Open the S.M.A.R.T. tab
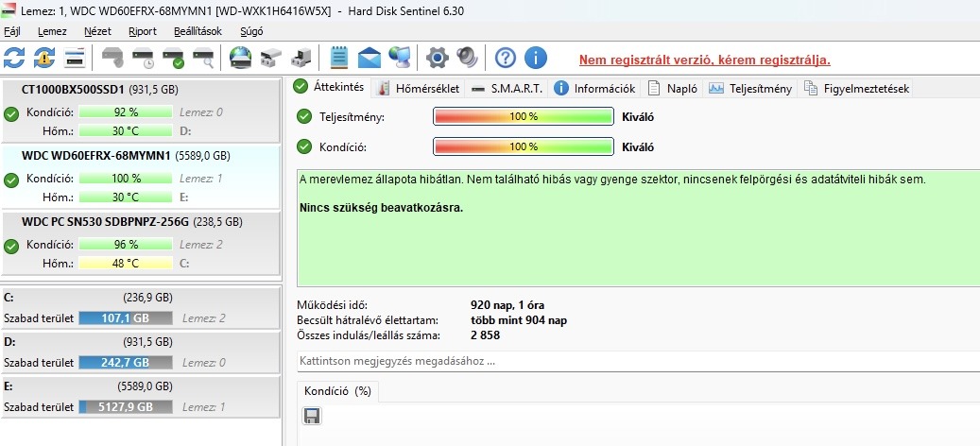The image size is (980, 446). click(507, 89)
